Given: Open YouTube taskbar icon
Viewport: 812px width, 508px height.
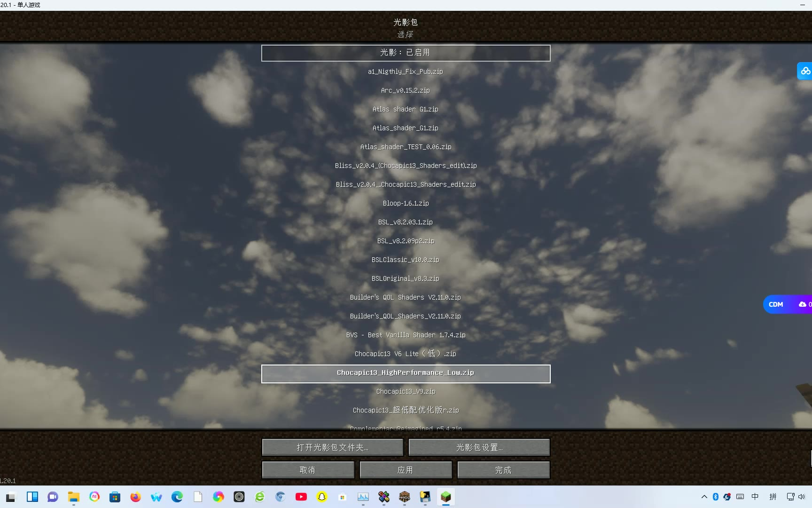Looking at the screenshot, I should pos(301,497).
